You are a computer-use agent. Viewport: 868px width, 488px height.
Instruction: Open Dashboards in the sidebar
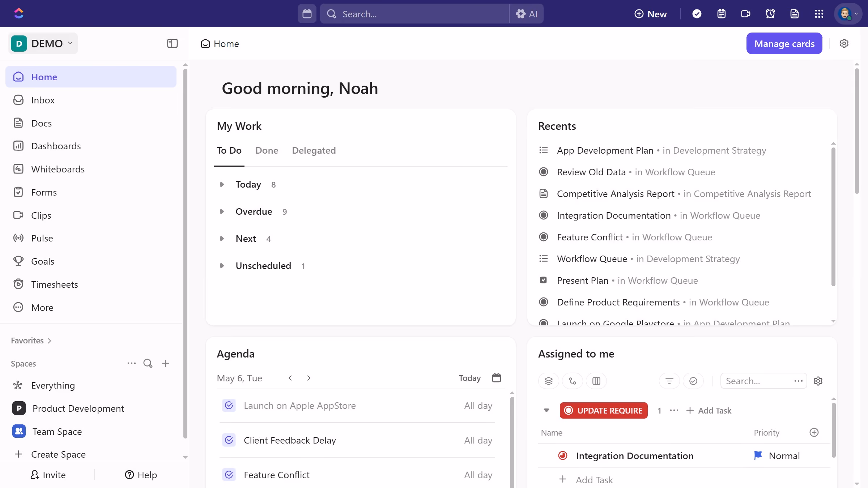click(x=91, y=146)
